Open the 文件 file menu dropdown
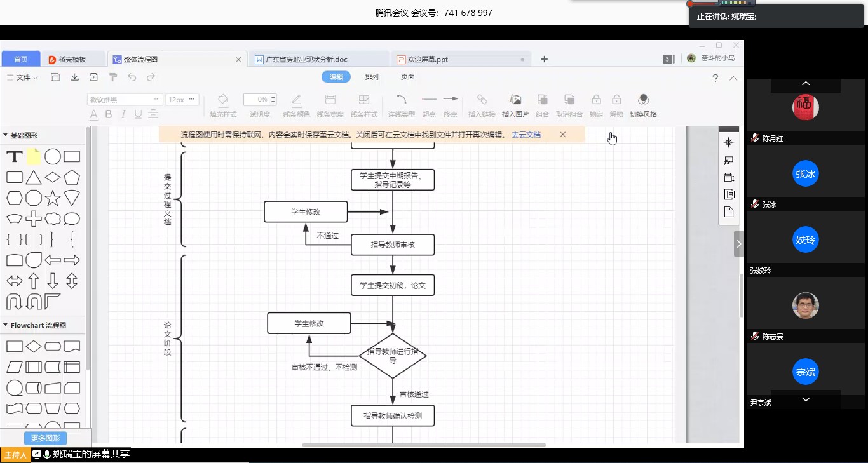The width and height of the screenshot is (868, 463). click(23, 77)
